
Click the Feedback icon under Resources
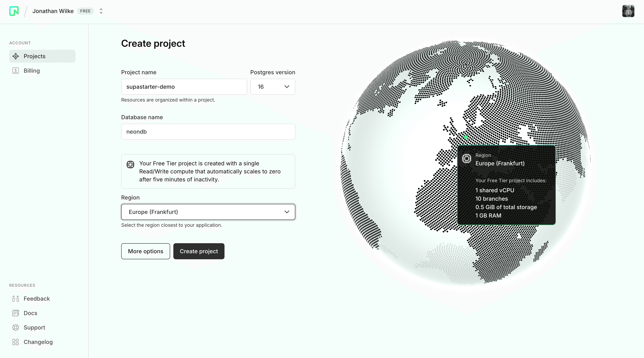(x=15, y=298)
